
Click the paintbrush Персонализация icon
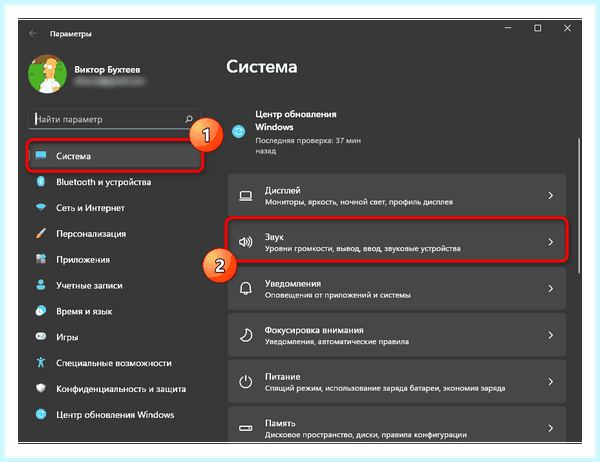pos(41,233)
